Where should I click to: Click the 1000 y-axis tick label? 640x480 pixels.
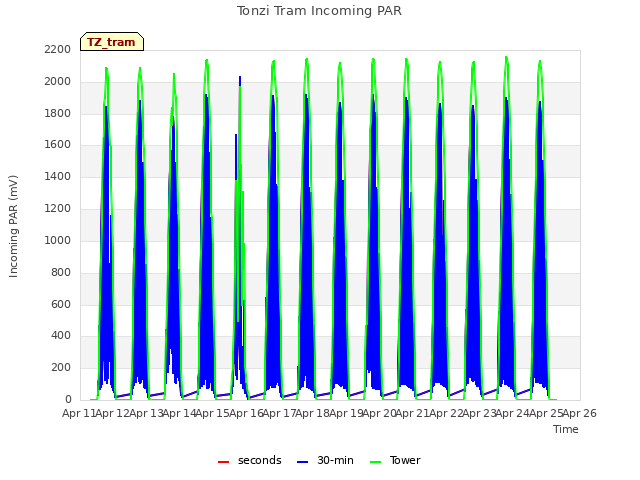pyautogui.click(x=58, y=240)
